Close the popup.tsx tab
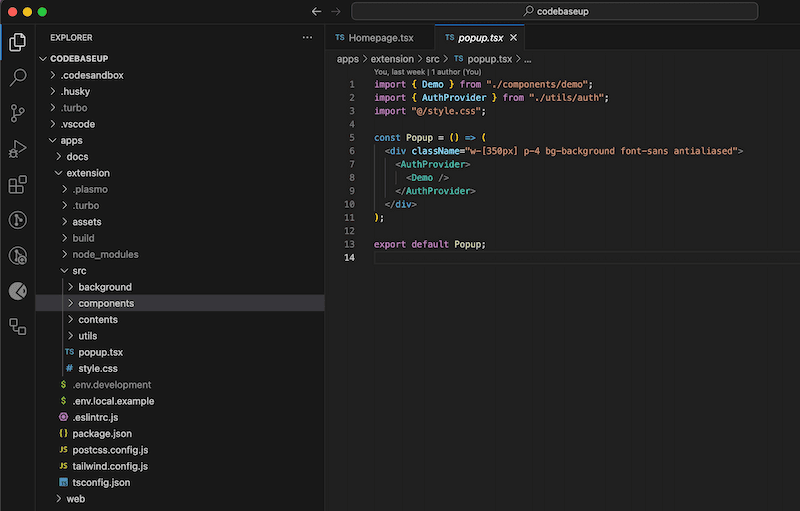 point(513,38)
